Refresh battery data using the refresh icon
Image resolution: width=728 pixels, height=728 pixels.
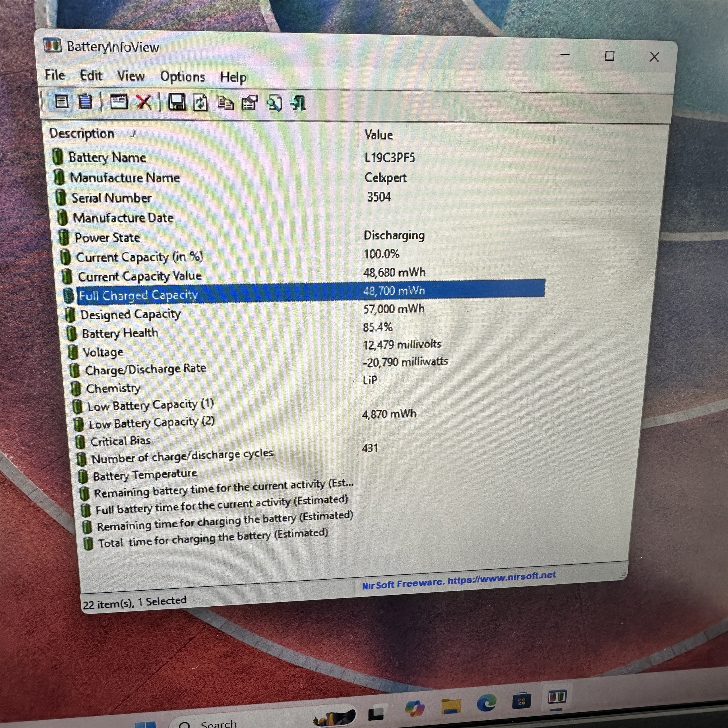[200, 102]
